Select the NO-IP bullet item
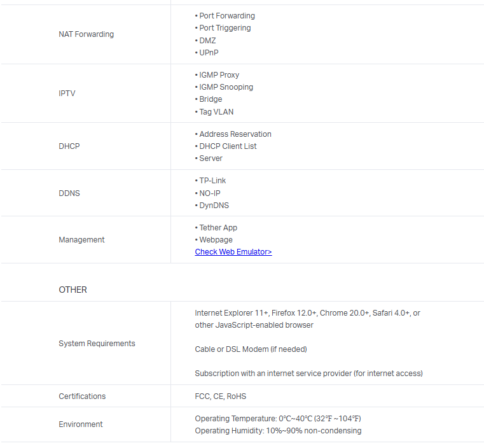This screenshot has height=448, width=484. 209,193
